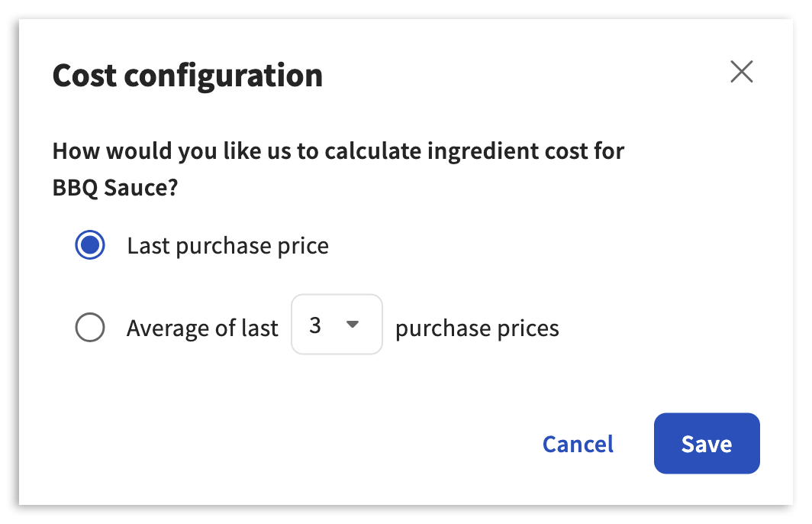812x524 pixels.
Task: Click the filled blue radio dot
Action: pyautogui.click(x=90, y=246)
